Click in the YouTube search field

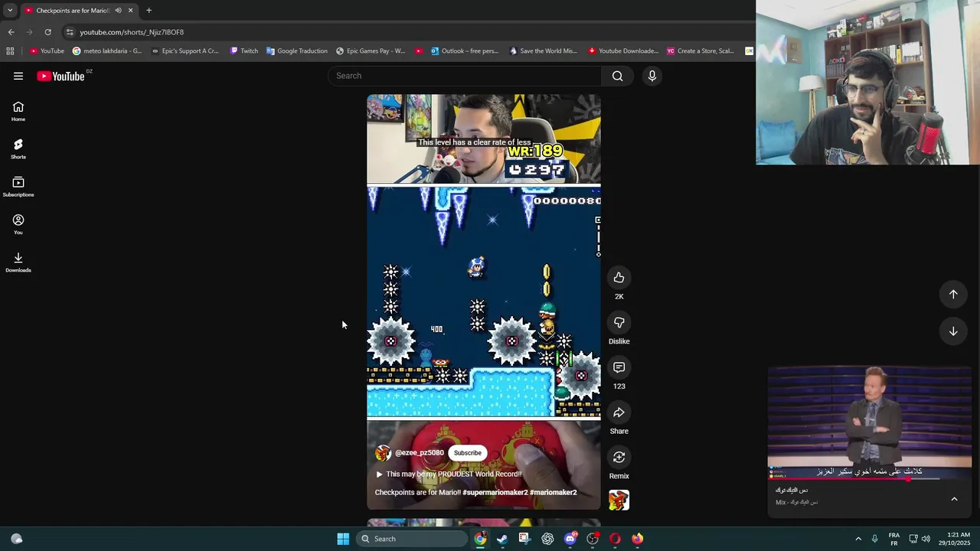click(x=465, y=76)
